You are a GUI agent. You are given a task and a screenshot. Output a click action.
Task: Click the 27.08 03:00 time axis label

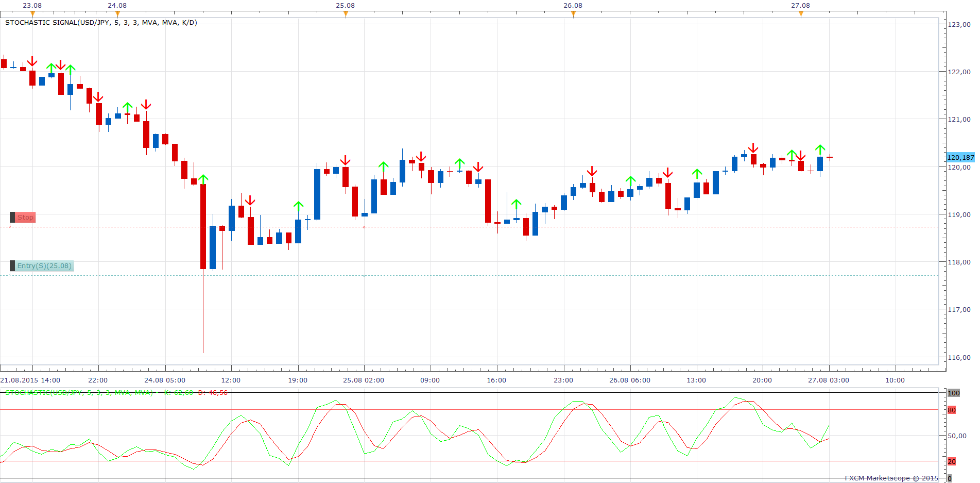pos(829,380)
